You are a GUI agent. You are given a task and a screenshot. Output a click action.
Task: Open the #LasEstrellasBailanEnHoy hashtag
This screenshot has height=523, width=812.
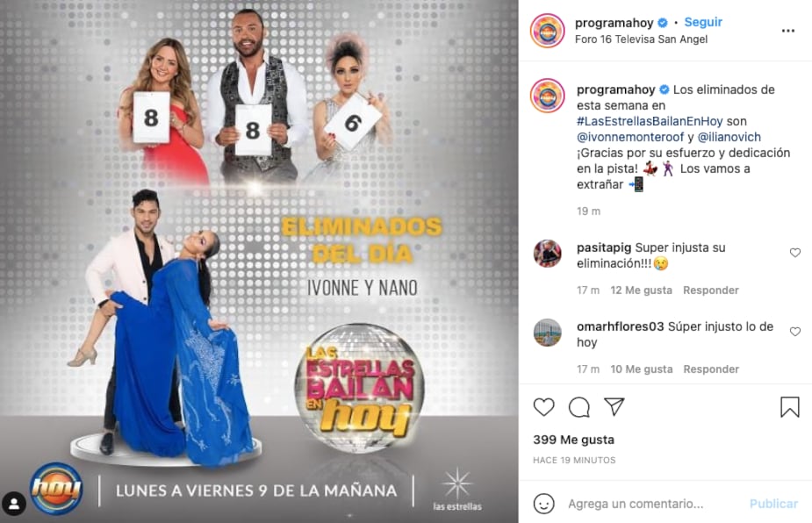coord(650,121)
